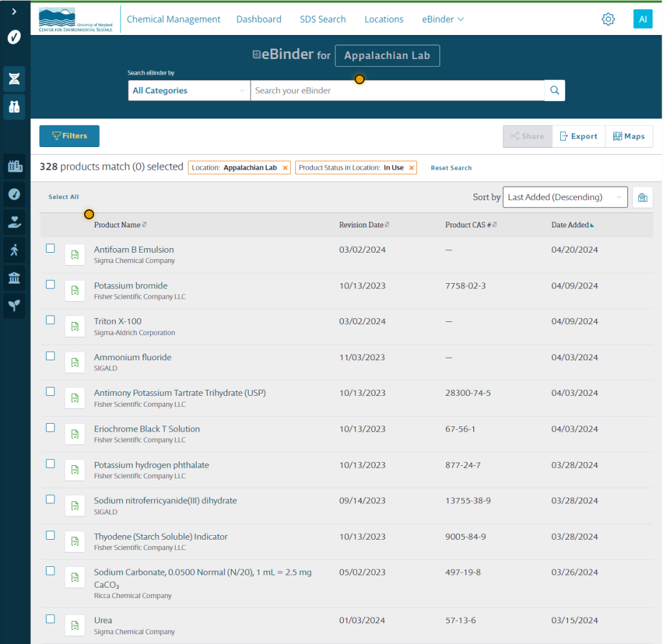Open the plant sprout module in the sidebar
This screenshot has width=663, height=644.
click(14, 306)
